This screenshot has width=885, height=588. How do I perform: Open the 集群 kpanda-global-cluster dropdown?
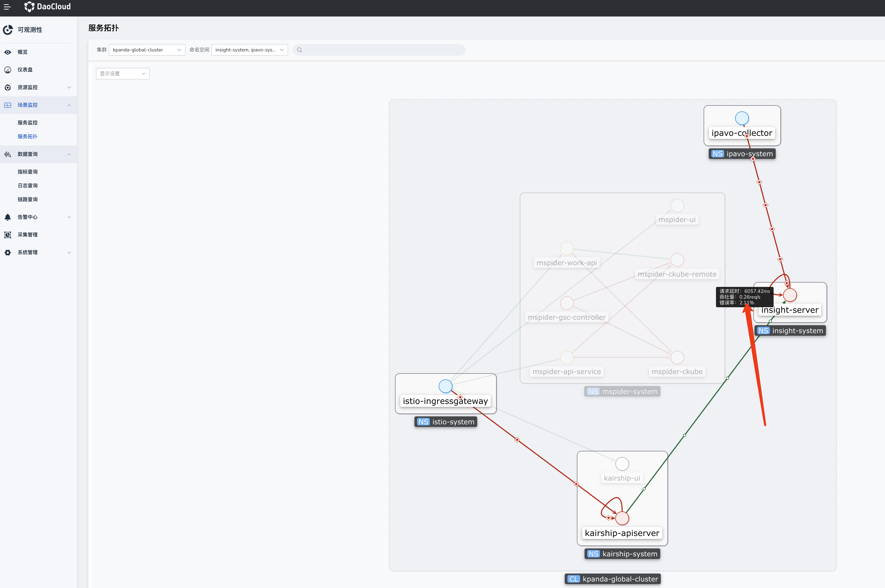147,50
